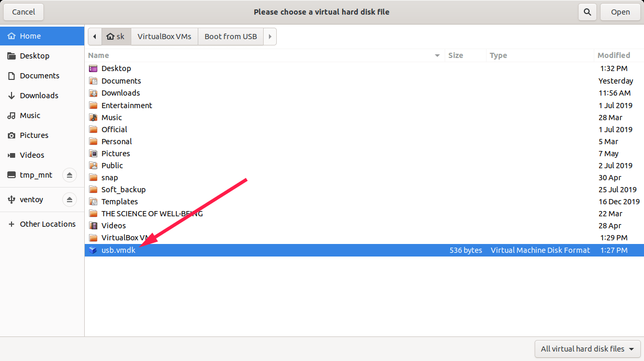Click the usb.vmdk disk file icon
This screenshot has height=361, width=644.
click(93, 250)
